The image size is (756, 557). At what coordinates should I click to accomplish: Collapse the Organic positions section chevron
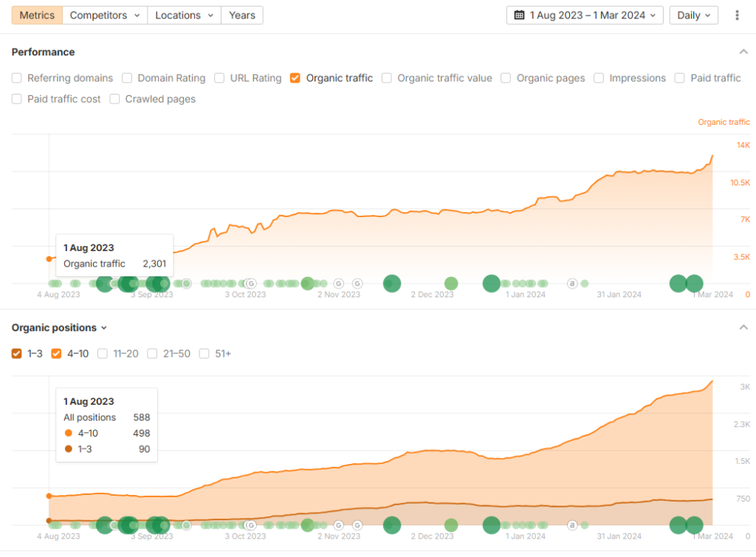coord(743,327)
